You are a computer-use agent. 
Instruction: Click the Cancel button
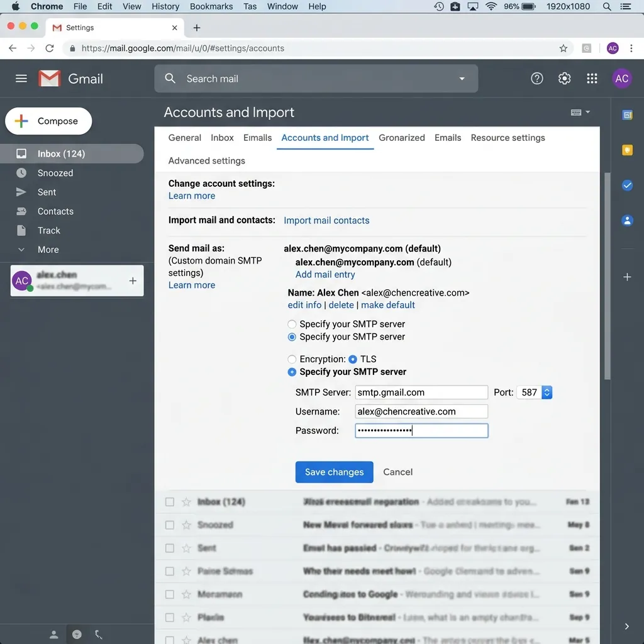[x=397, y=472]
